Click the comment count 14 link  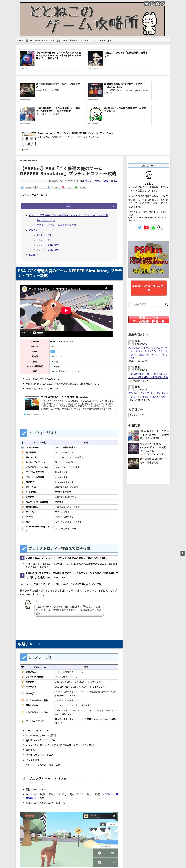tap(115, 181)
